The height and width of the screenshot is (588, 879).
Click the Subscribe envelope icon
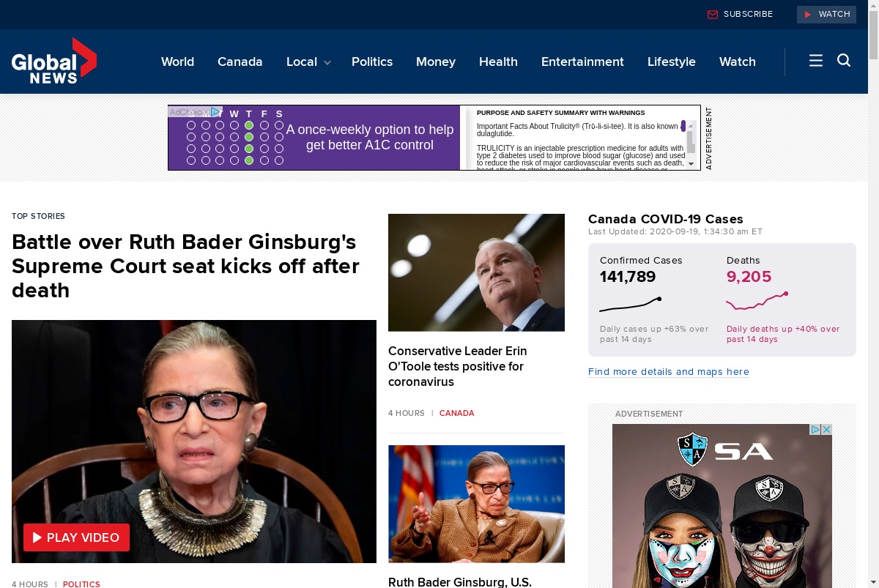tap(713, 15)
